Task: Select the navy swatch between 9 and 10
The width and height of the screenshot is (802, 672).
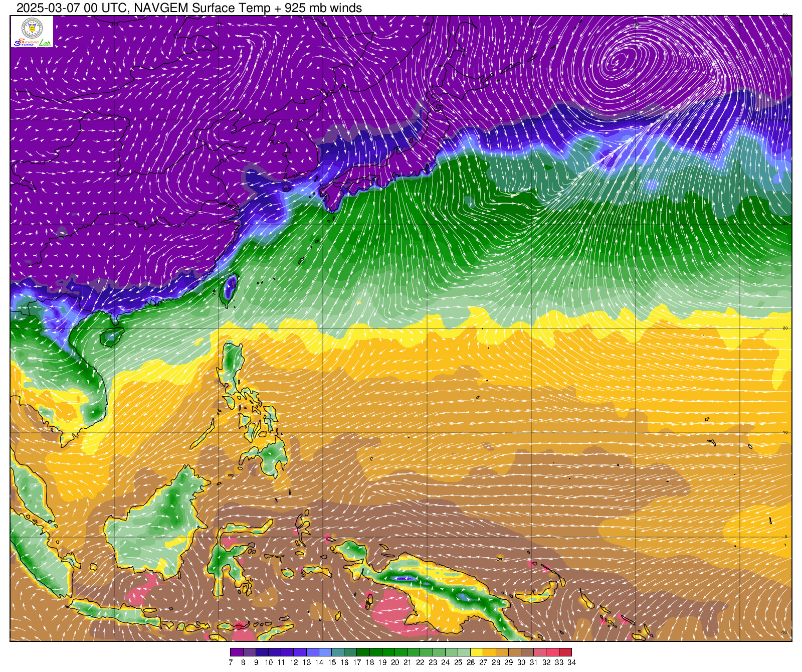Action: (262, 652)
